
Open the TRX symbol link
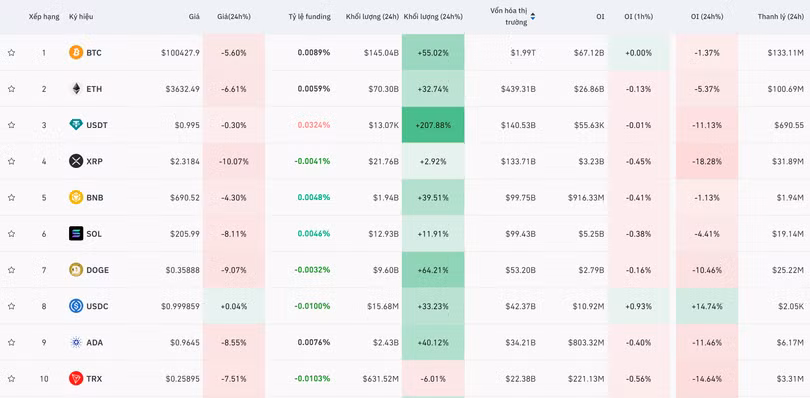click(94, 378)
